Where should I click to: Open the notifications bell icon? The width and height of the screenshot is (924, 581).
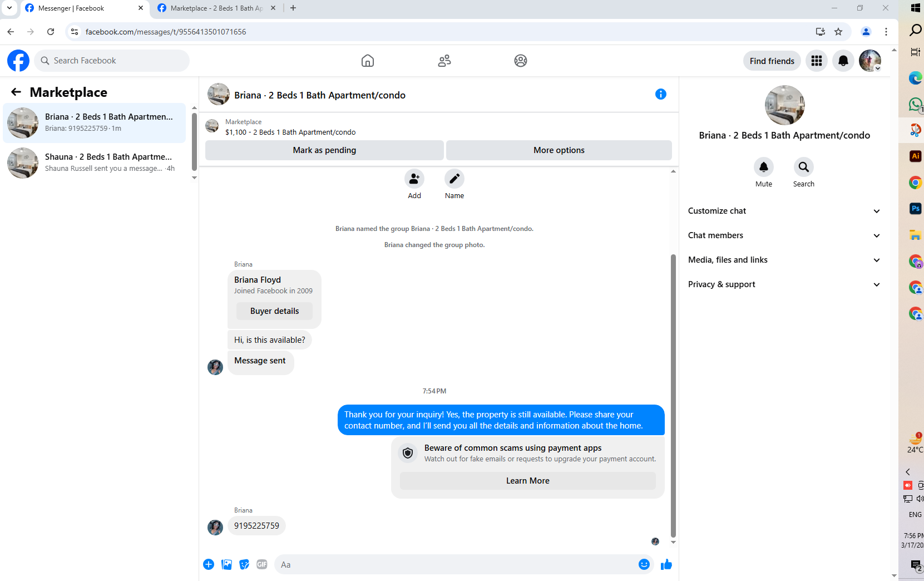[843, 61]
